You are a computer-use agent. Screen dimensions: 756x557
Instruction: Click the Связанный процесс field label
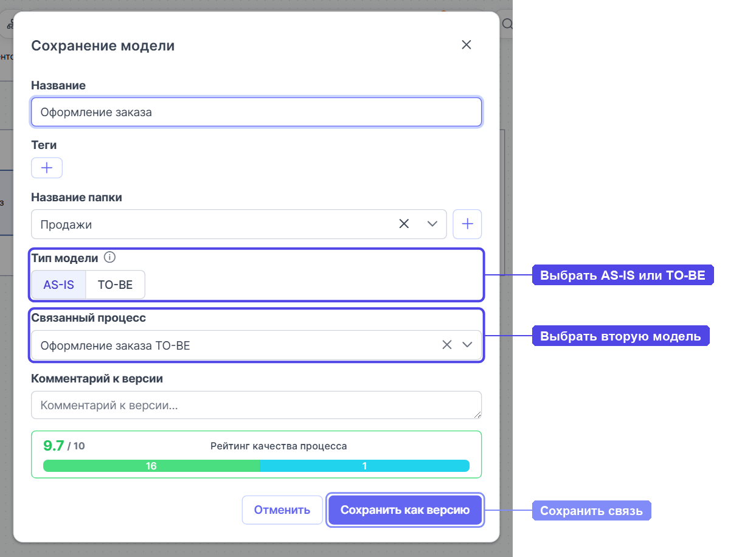click(89, 317)
